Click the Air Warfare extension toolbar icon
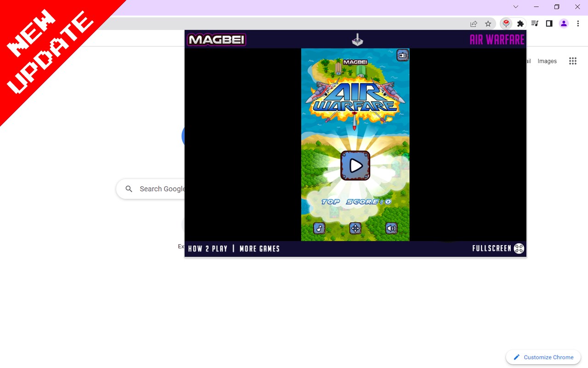Screen dimensions: 588x368 [x=506, y=23]
